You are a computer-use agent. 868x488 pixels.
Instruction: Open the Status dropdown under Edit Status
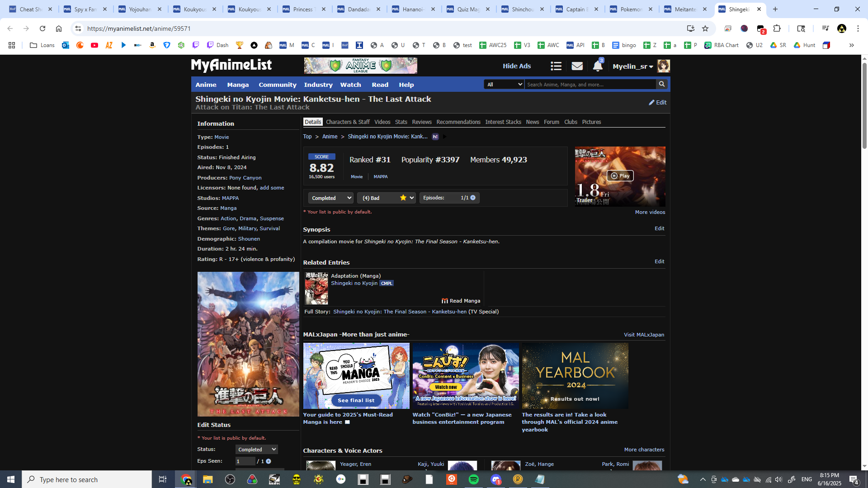coord(257,450)
